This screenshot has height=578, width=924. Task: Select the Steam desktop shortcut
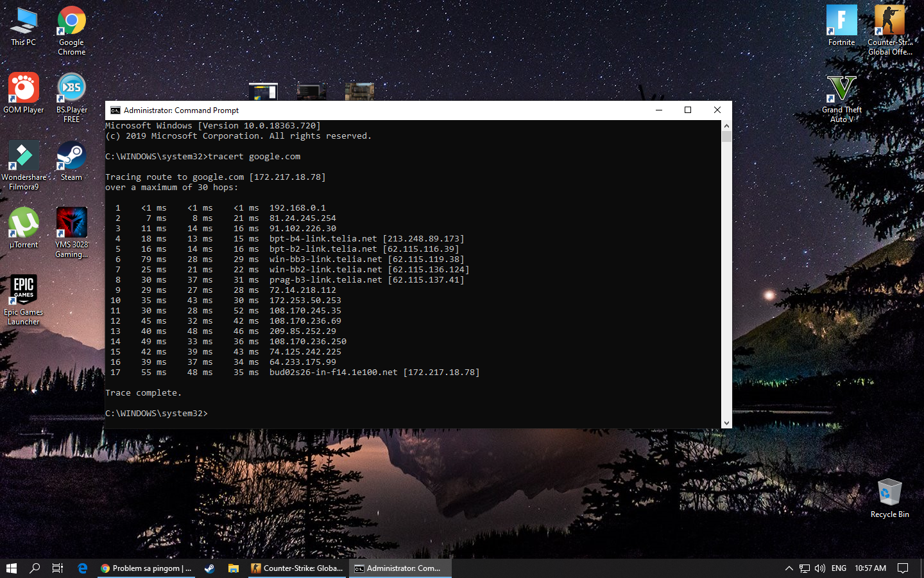pyautogui.click(x=71, y=157)
